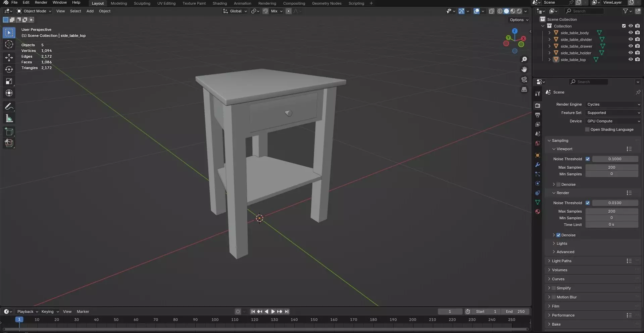The width and height of the screenshot is (644, 333).
Task: Select the Cursor tool in the toolbar
Action: coord(9,44)
